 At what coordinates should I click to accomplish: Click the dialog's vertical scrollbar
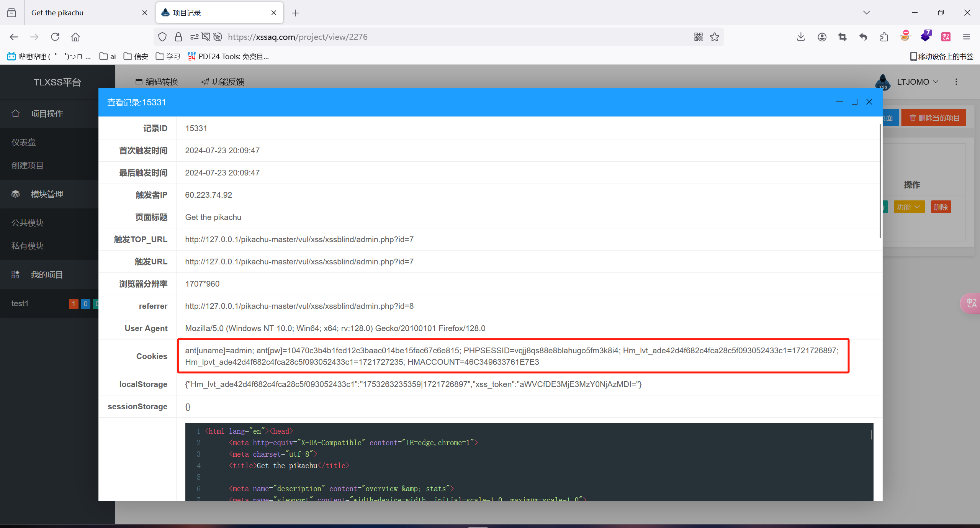coord(880,180)
